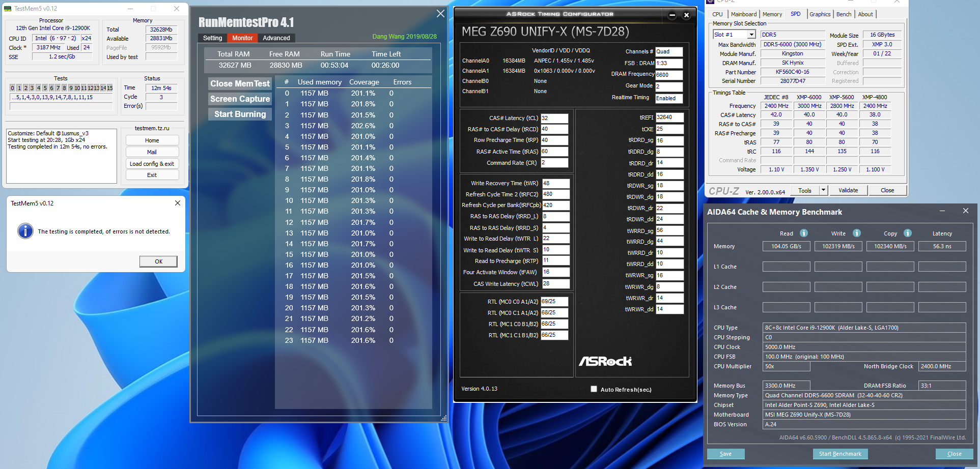Image resolution: width=980 pixels, height=469 pixels.
Task: Click the Close MemTest button
Action: point(240,83)
